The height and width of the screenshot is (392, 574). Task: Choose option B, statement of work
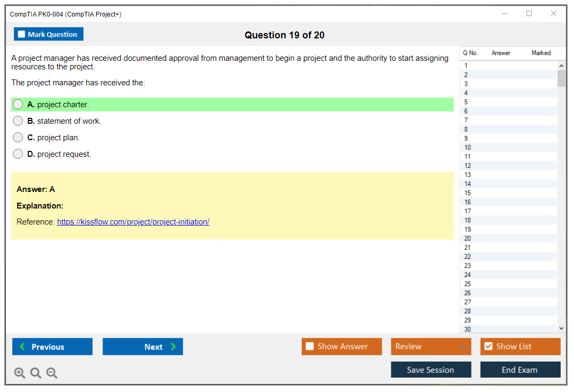pos(18,121)
